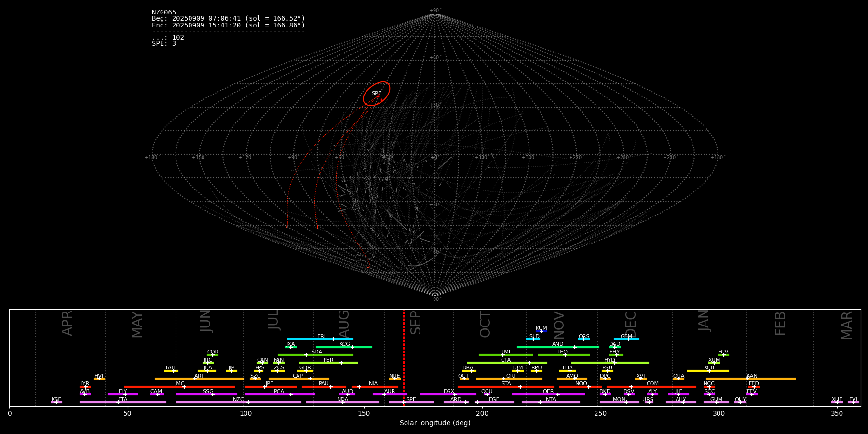Viewport: 868px width, 434px height.
Task: Click the 'DRA' shower label
Action: [468, 368]
